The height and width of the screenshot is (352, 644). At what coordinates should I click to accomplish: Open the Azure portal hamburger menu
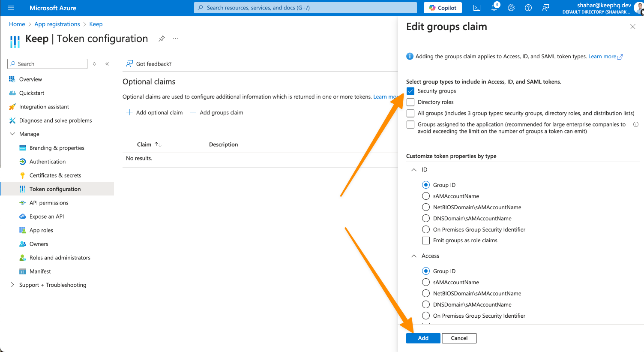(x=11, y=8)
